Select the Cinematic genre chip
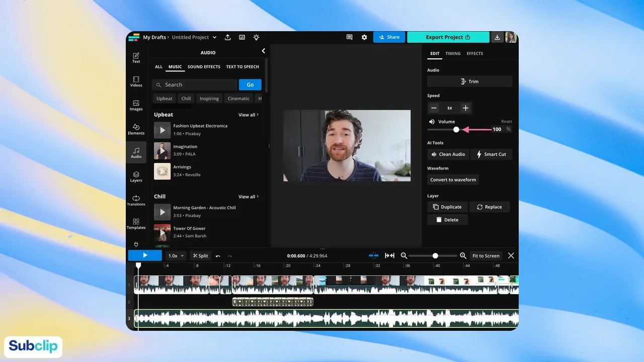Screen dimensions: 644x362 click(x=238, y=99)
